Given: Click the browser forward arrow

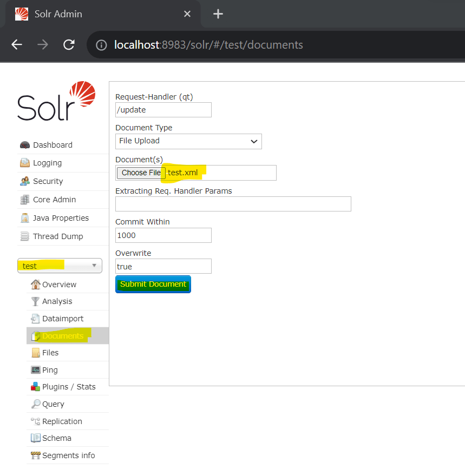Looking at the screenshot, I should (x=43, y=45).
